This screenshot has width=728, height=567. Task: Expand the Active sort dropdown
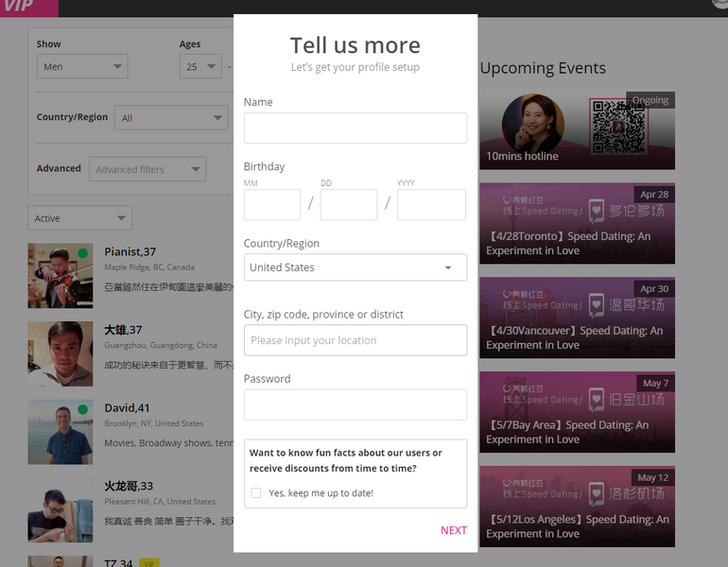pos(79,218)
